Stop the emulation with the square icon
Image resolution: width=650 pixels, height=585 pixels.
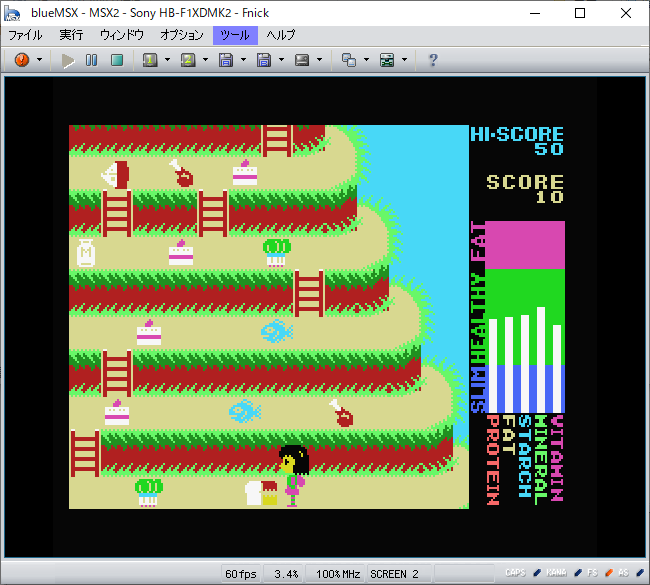tap(117, 60)
